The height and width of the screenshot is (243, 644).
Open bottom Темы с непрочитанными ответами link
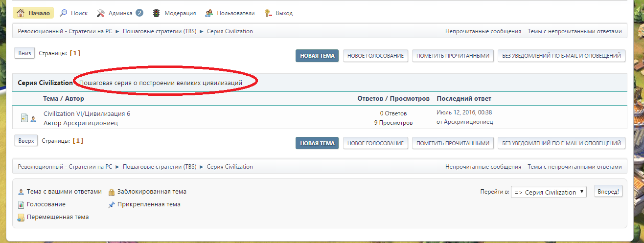pos(575,167)
